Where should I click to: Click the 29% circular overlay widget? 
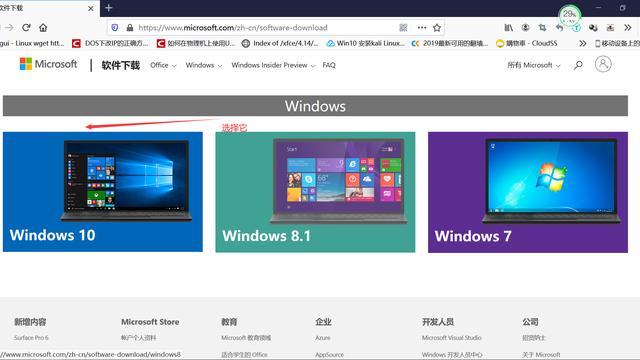[569, 16]
